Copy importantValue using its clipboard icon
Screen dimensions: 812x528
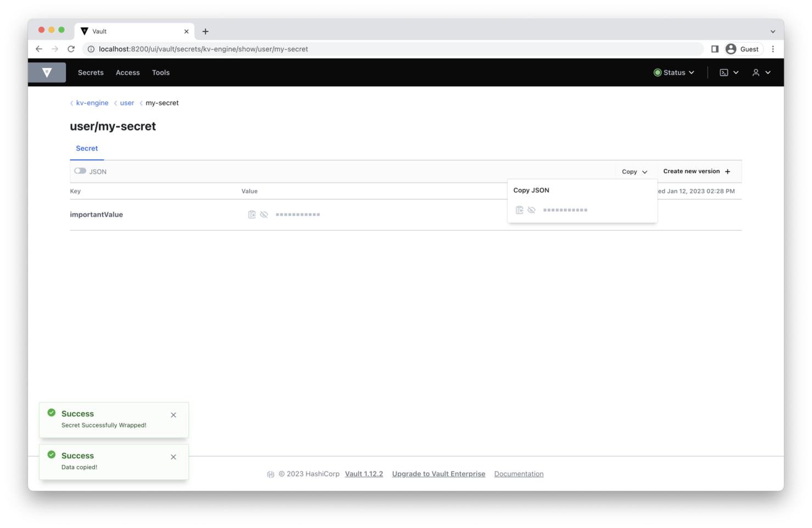pos(252,214)
